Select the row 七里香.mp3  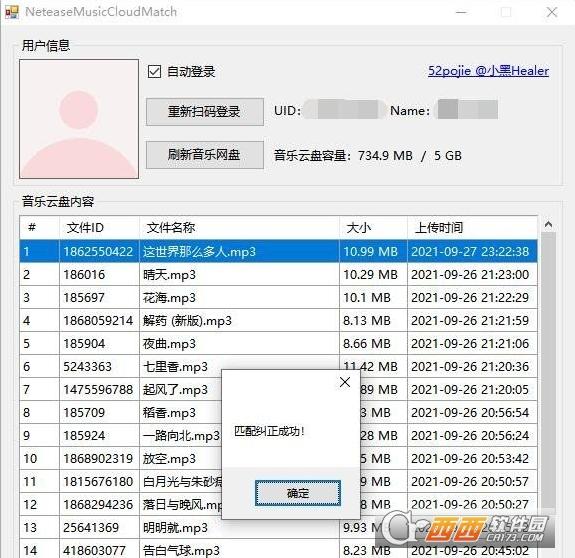pos(279,366)
